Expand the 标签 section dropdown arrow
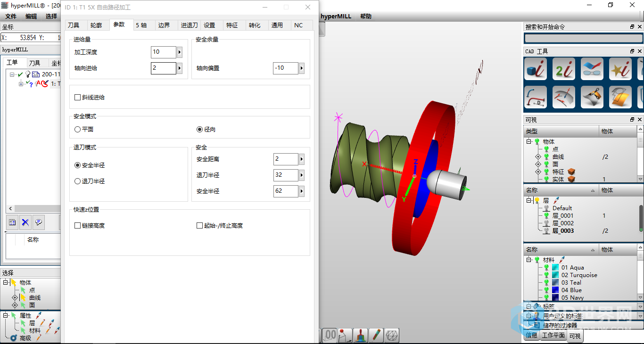 click(x=640, y=306)
